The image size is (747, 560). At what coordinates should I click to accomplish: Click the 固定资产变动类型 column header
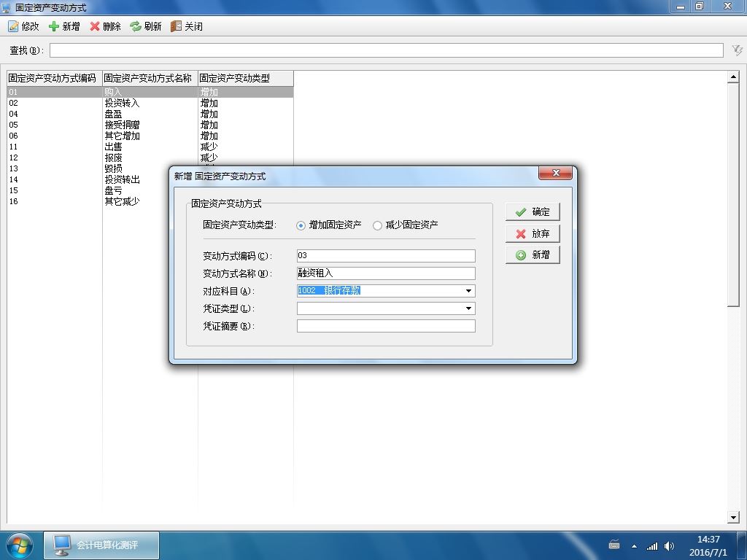point(246,79)
